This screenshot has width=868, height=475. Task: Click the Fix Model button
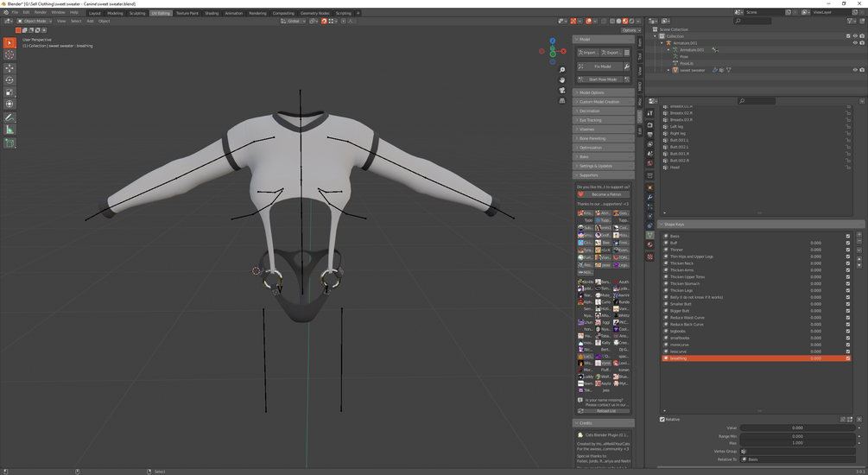[x=599, y=66]
